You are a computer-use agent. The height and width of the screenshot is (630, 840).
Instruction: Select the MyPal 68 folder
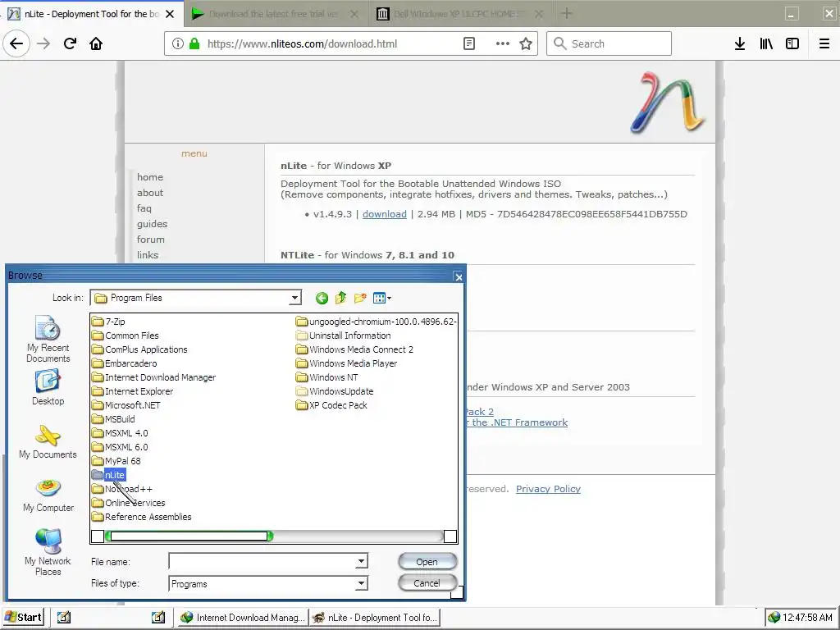pyautogui.click(x=116, y=461)
